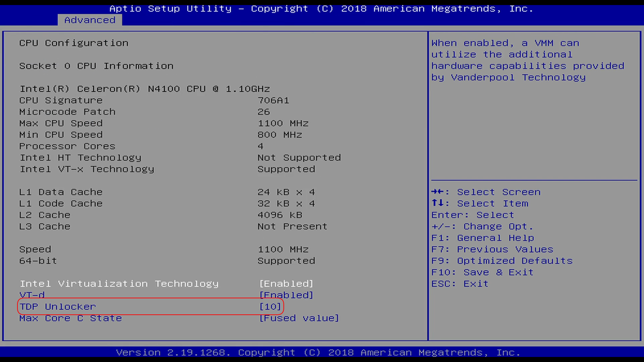Click the Intel HT Technology label

click(x=80, y=158)
